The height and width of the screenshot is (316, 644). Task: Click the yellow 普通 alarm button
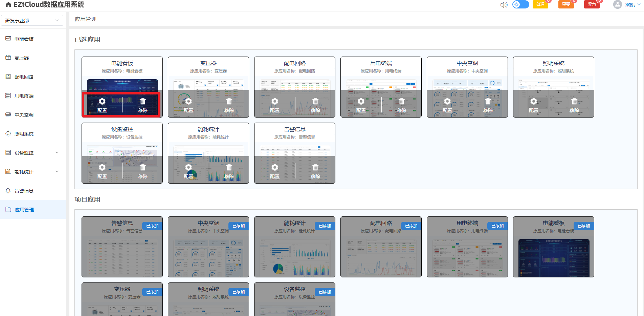click(540, 5)
